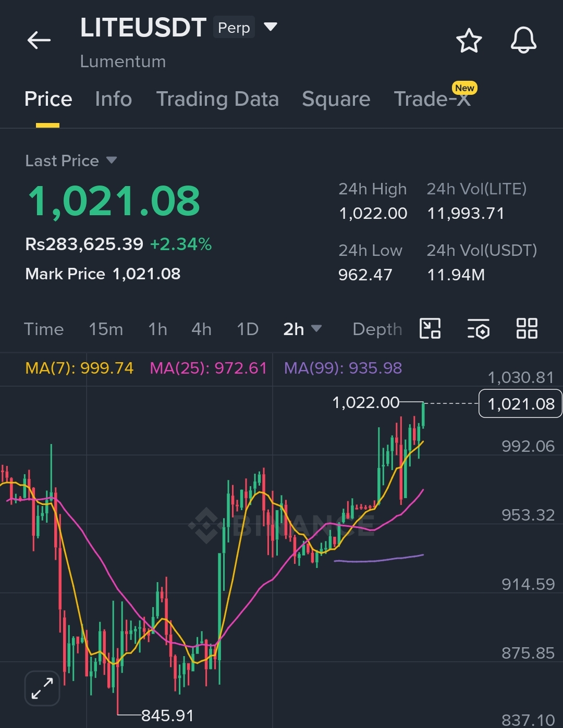The width and height of the screenshot is (563, 728).
Task: Tap the MA(7): 999.74 indicator label
Action: pos(79,368)
